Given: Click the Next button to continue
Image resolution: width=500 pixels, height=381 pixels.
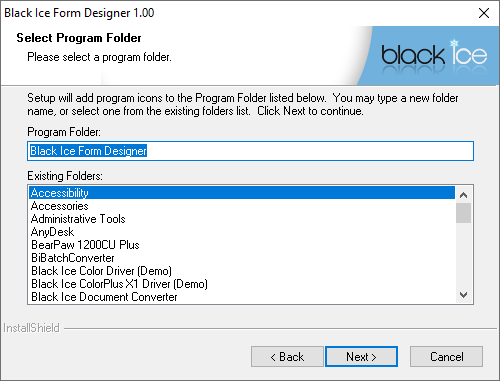Looking at the screenshot, I should click(361, 357).
